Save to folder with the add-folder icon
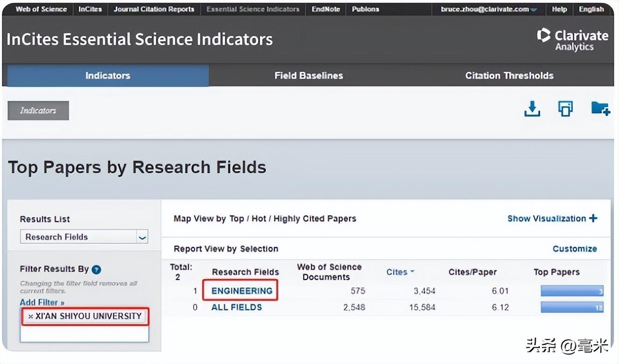This screenshot has height=364, width=619. [x=600, y=108]
